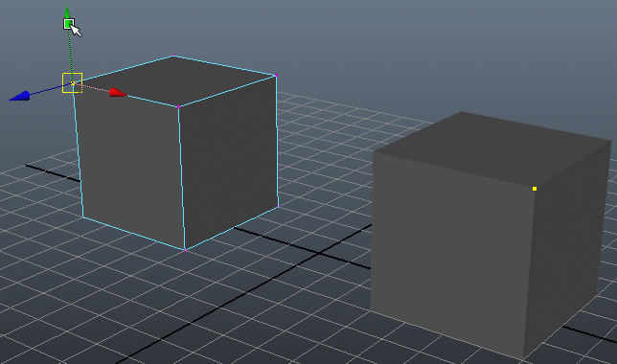Image resolution: width=617 pixels, height=364 pixels.
Task: Click the green Y-axis move arrow
Action: click(67, 11)
